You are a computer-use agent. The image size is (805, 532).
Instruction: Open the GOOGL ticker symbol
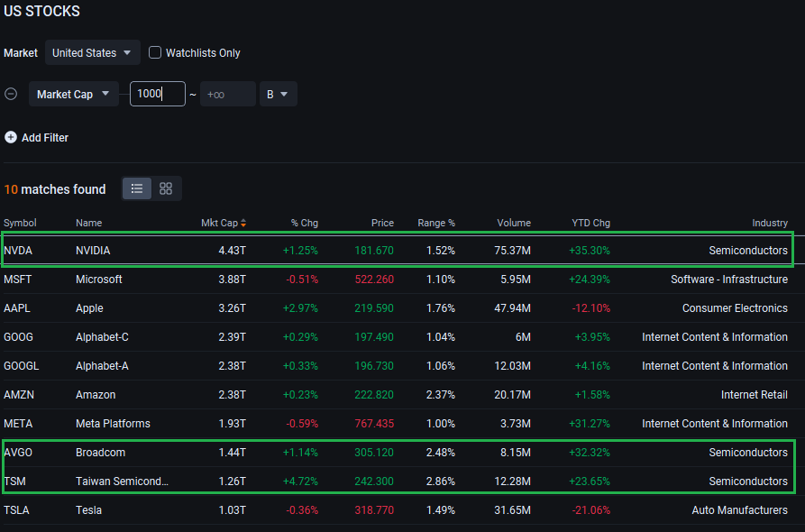[x=21, y=365]
